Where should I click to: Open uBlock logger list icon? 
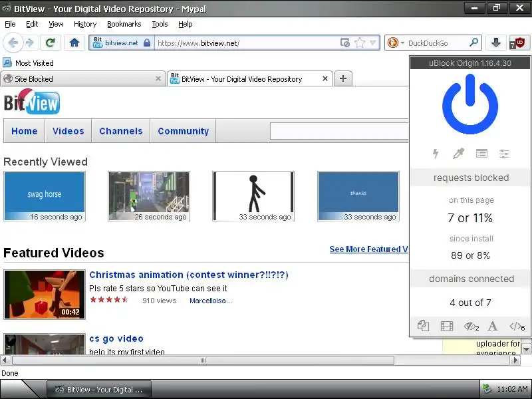481,154
